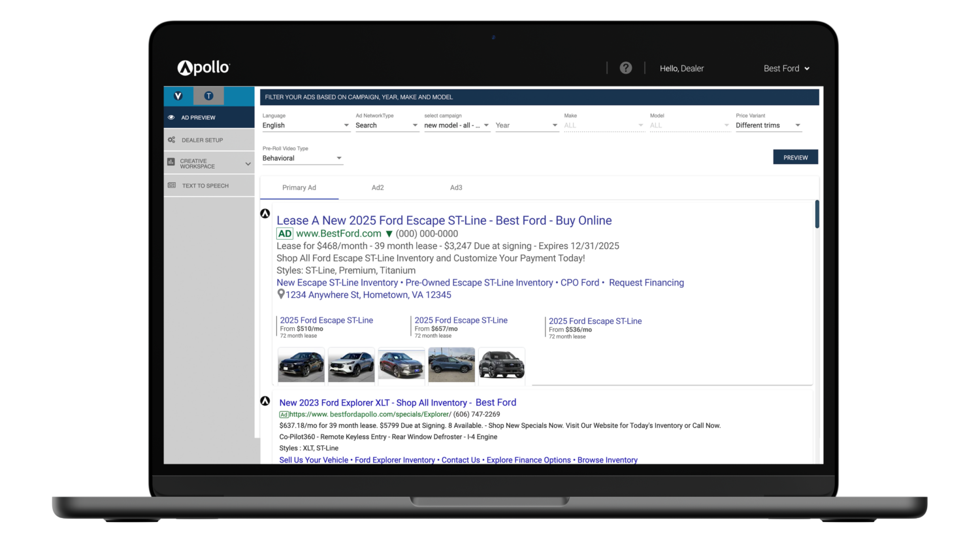Click the help question mark icon
980x552 pixels.
(625, 68)
